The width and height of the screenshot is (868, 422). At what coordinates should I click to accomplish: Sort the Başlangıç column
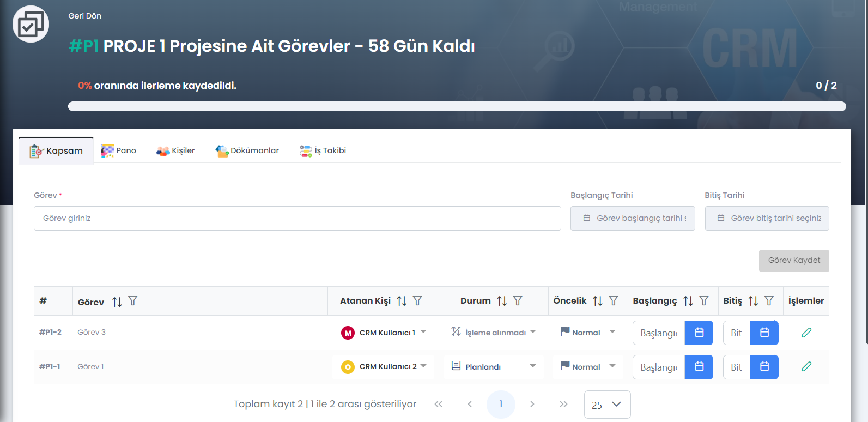point(688,301)
